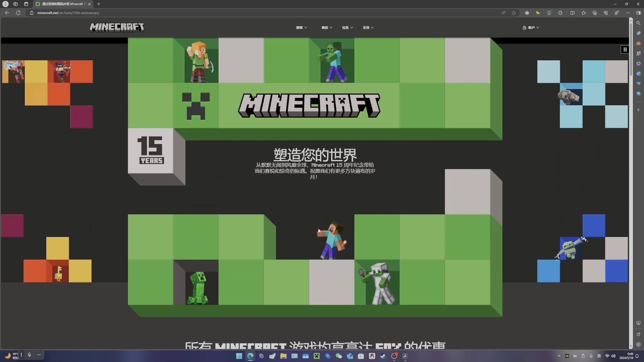Open Browser essentials heart icon
This screenshot has height=362, width=644.
(x=606, y=13)
